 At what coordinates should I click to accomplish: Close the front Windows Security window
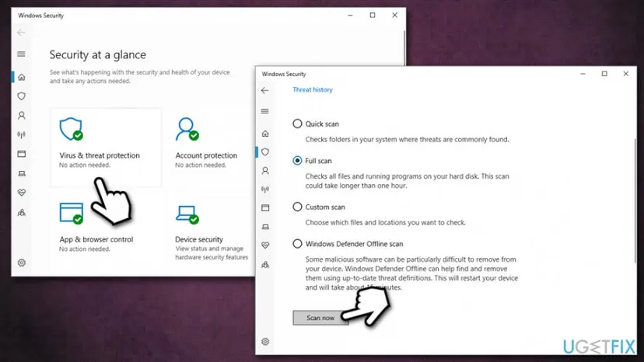coord(626,74)
